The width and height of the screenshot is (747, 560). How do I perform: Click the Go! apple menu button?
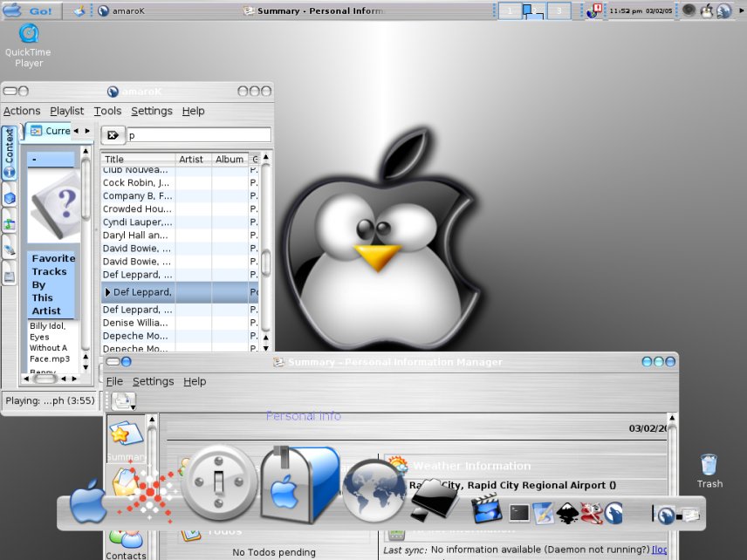[x=31, y=10]
